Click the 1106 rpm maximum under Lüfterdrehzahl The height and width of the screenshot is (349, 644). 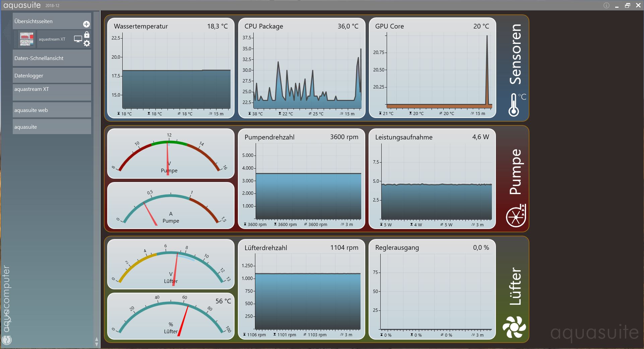[x=254, y=335]
